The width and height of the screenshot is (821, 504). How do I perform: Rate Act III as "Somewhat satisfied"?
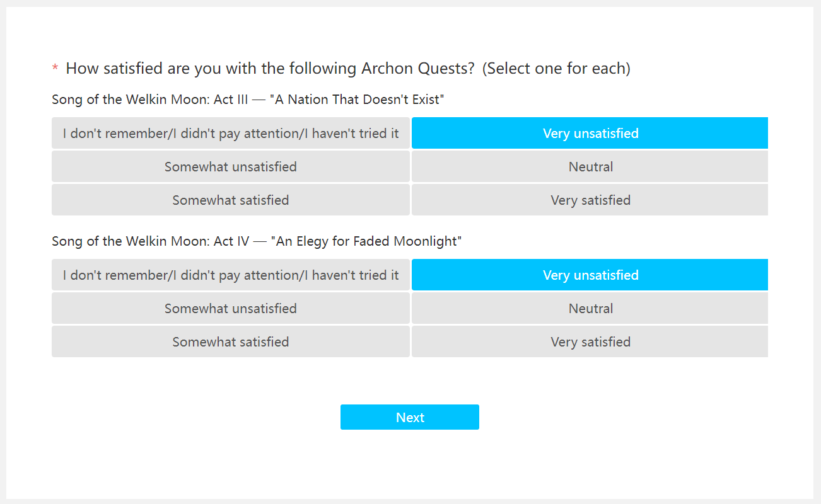[x=231, y=200]
